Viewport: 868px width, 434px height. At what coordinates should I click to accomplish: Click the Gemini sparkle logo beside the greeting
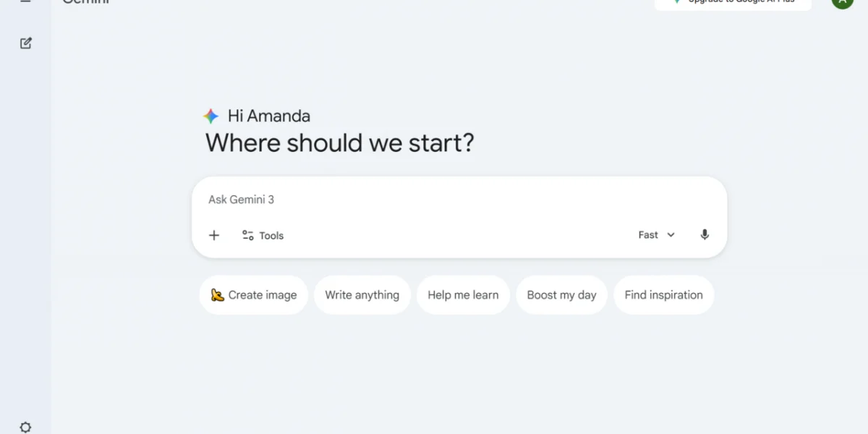(x=210, y=116)
